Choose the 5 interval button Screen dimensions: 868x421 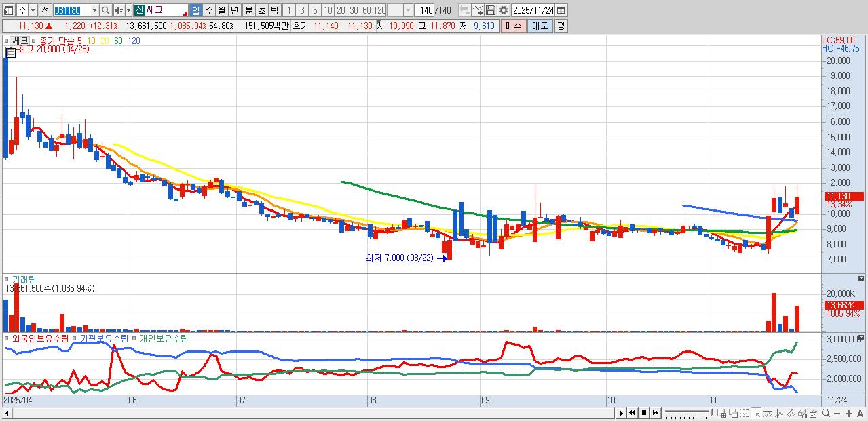[315, 10]
